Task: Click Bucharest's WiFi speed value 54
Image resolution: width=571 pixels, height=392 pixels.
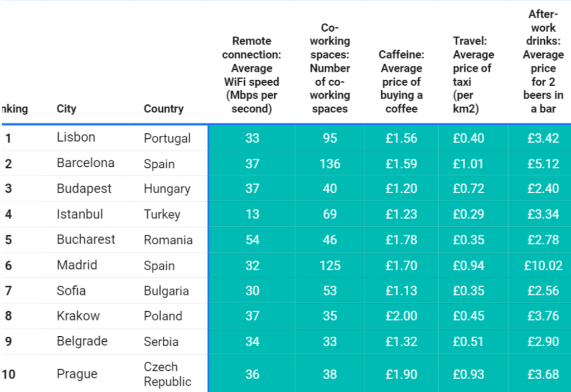Action: (x=252, y=240)
